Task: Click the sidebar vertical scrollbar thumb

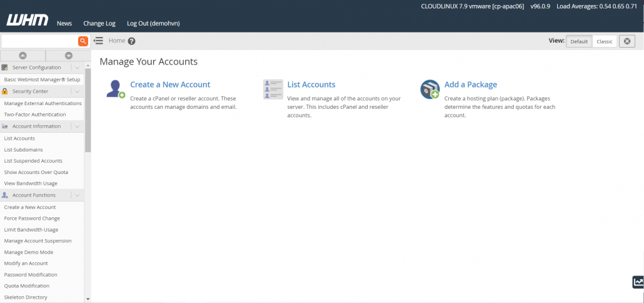Action: tap(88, 110)
